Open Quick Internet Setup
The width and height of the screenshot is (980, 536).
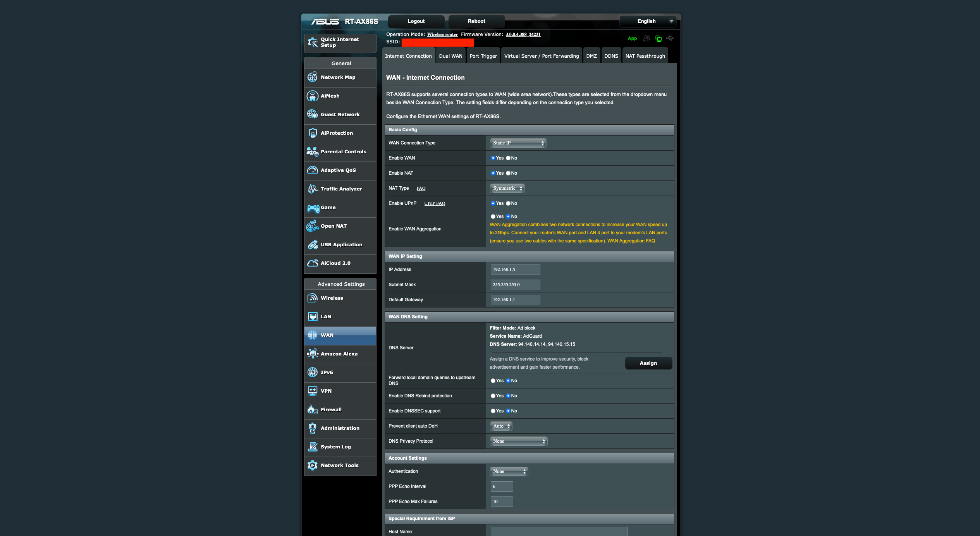point(339,42)
